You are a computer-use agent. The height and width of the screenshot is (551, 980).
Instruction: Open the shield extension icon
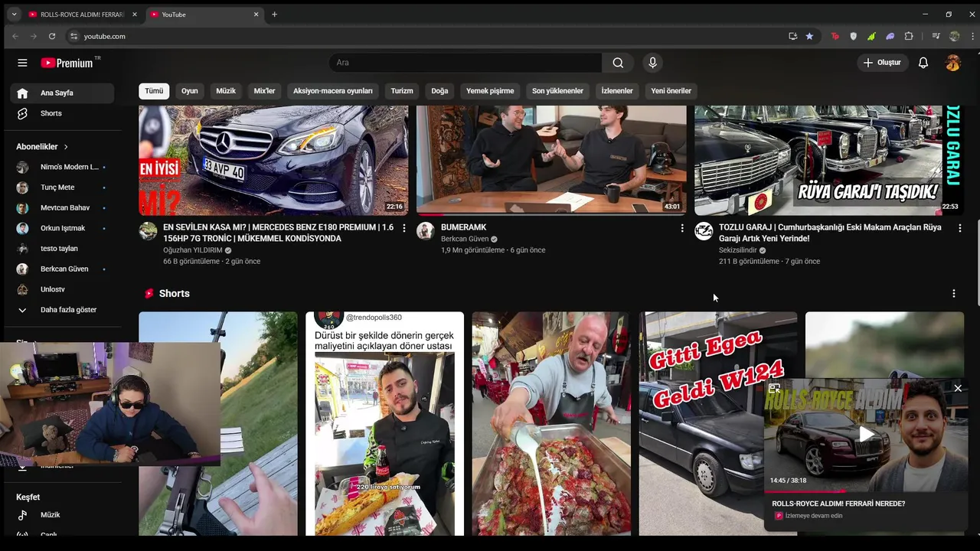(854, 36)
